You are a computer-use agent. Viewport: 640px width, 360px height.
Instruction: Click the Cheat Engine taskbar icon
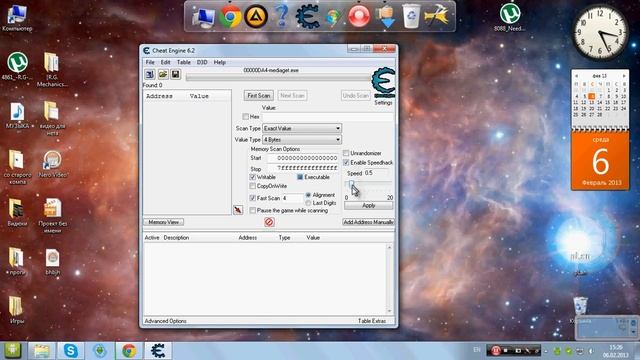(x=158, y=351)
